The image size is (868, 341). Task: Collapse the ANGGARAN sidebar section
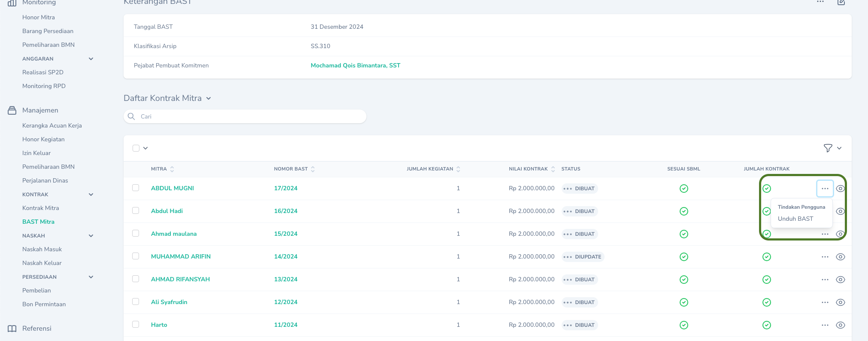pyautogui.click(x=91, y=59)
